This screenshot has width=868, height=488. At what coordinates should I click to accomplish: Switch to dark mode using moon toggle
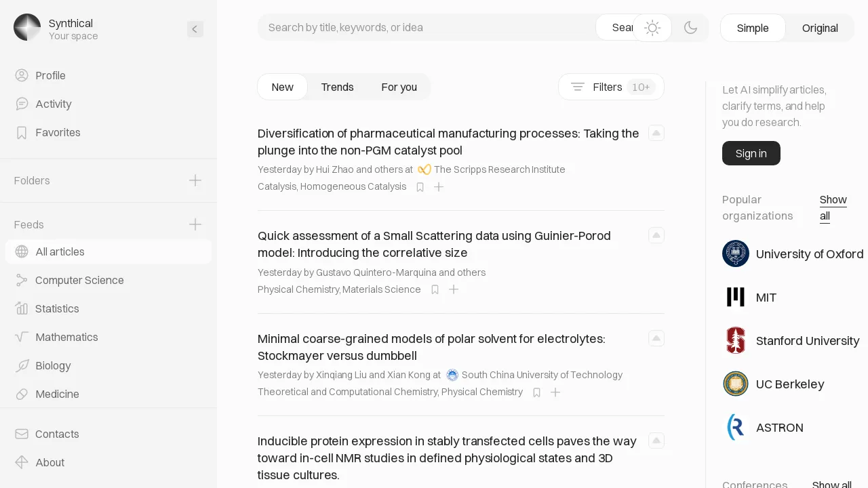tap(691, 28)
